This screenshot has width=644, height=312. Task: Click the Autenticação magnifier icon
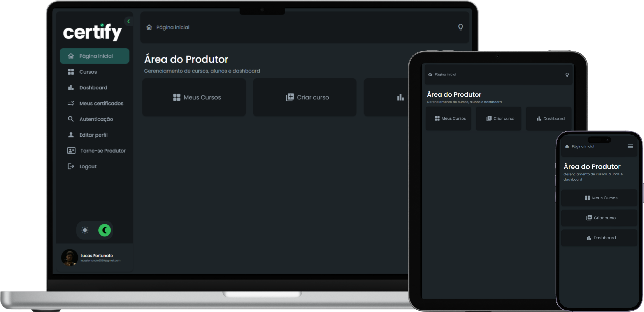point(71,119)
